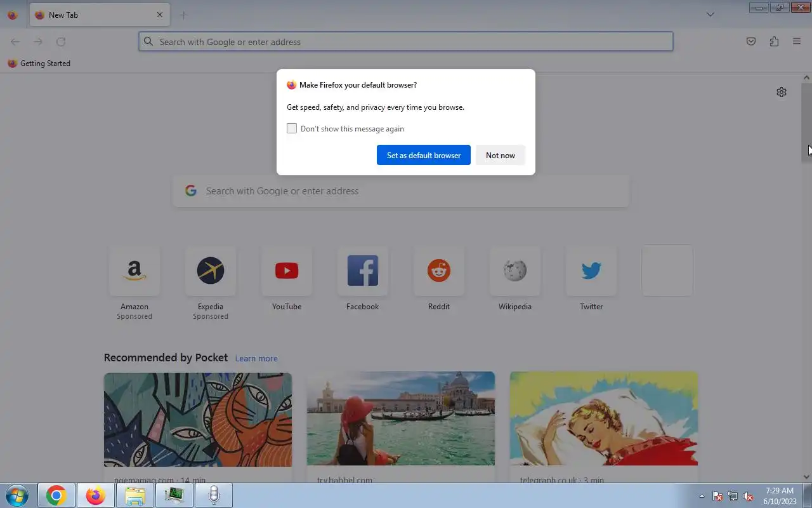The image size is (812, 508).
Task: Click the page Google search box
Action: coord(401,191)
